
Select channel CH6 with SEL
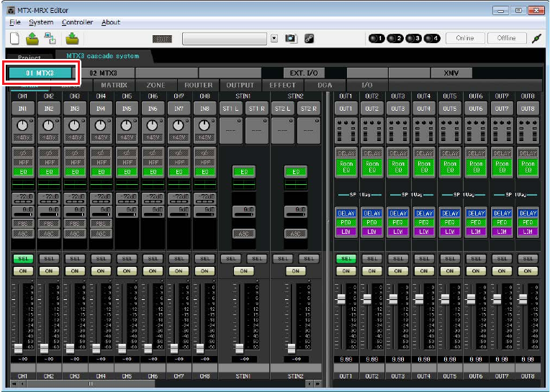tap(153, 258)
